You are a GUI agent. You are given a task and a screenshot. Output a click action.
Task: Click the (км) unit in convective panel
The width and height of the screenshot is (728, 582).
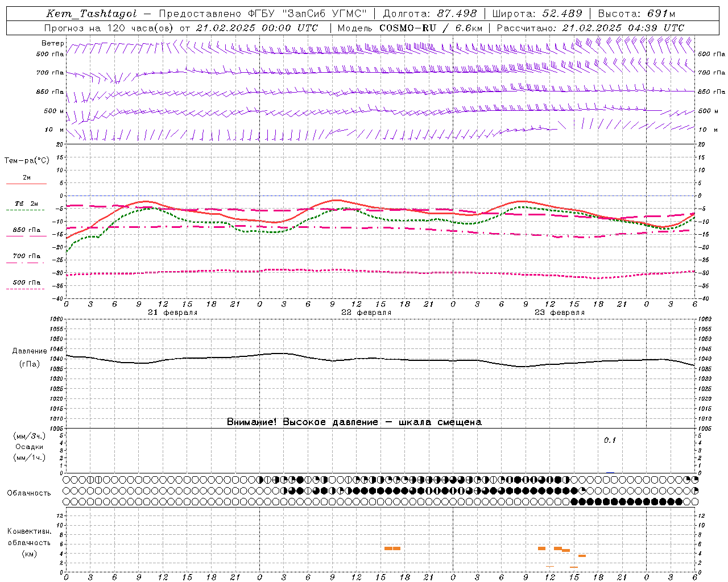click(x=29, y=554)
